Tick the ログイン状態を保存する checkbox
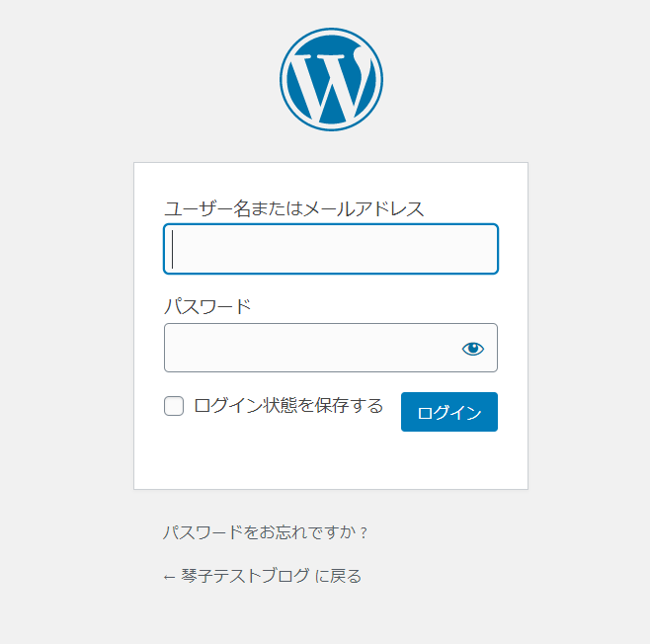Screen dimensions: 650x644 click(x=174, y=406)
